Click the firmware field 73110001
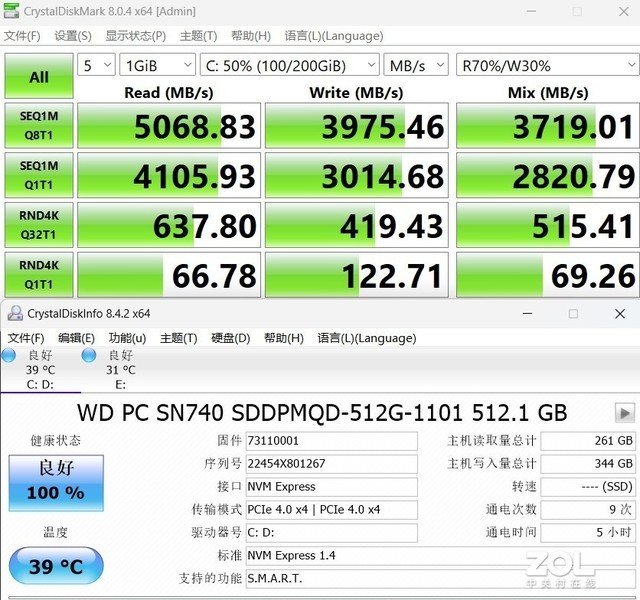 tap(331, 441)
